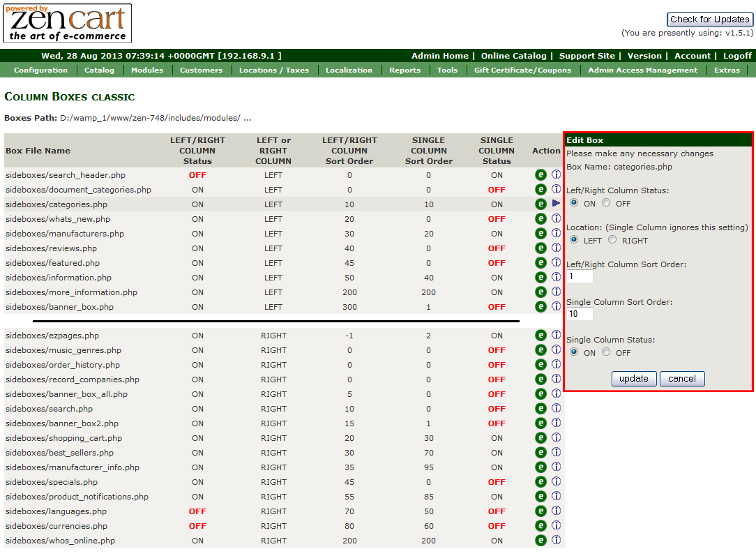This screenshot has width=756, height=556.
Task: Set Single Column Status to OFF
Action: pos(606,352)
